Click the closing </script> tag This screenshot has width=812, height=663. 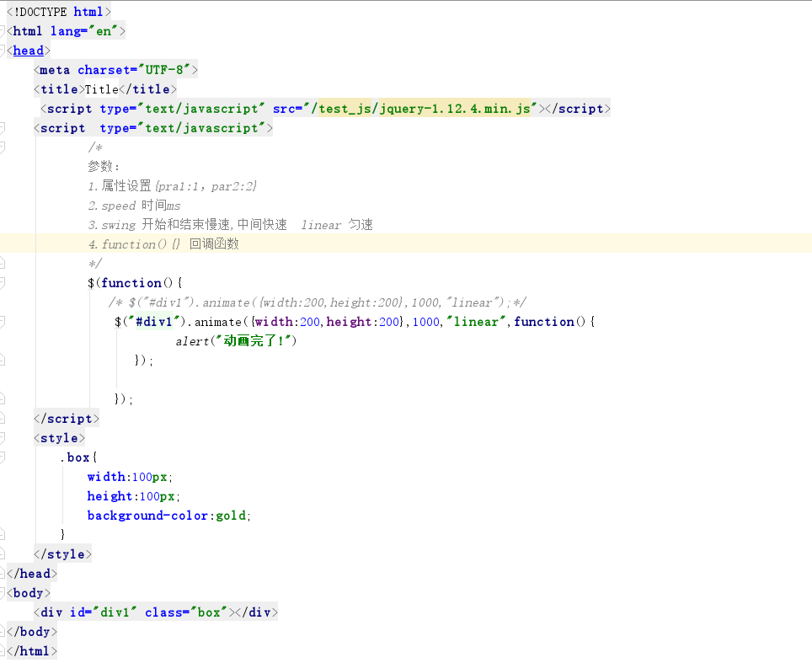tap(67, 419)
